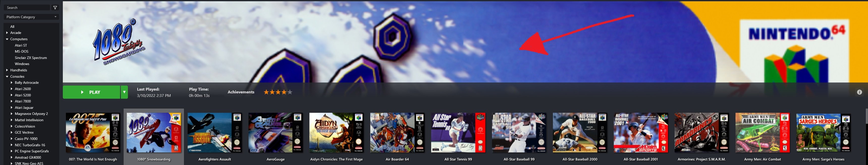Select Atari ST platform
Screen dimensions: 868x165
click(x=21, y=45)
